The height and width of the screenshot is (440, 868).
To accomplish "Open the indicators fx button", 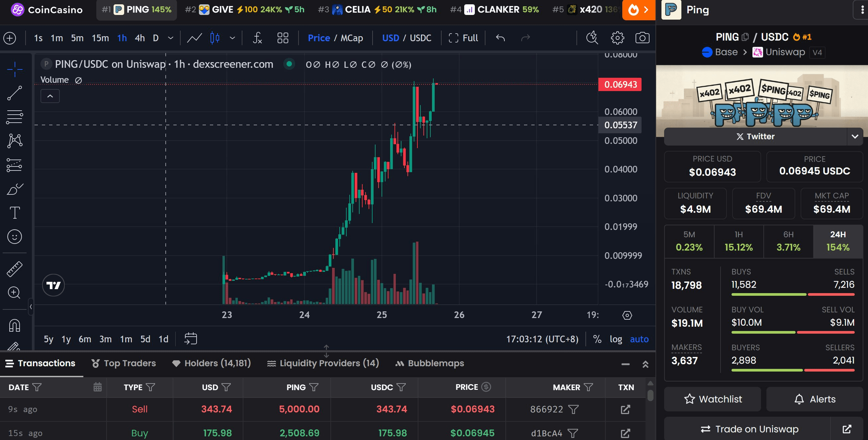I will [257, 38].
